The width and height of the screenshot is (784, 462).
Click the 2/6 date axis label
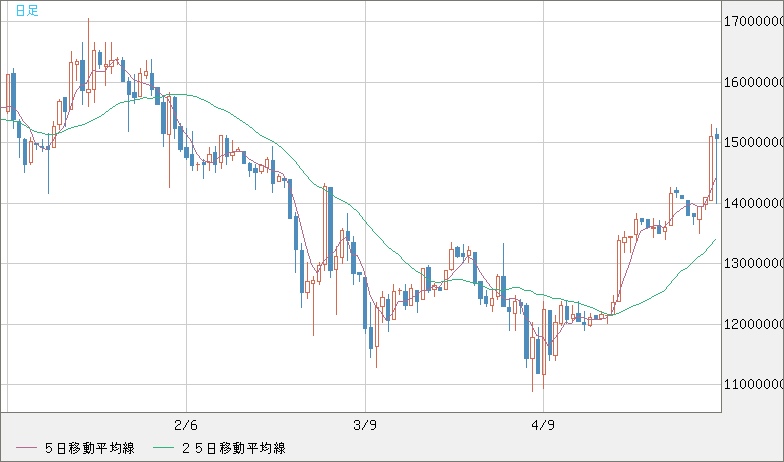click(186, 426)
